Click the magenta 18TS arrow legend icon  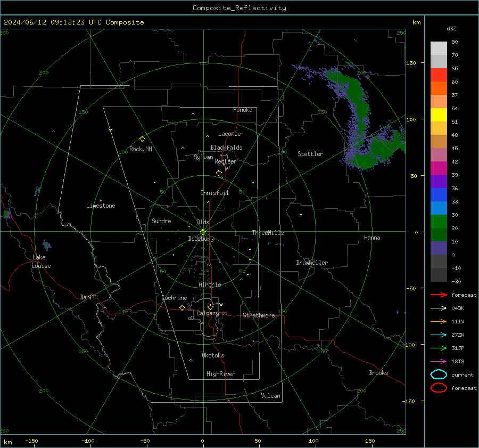[439, 362]
